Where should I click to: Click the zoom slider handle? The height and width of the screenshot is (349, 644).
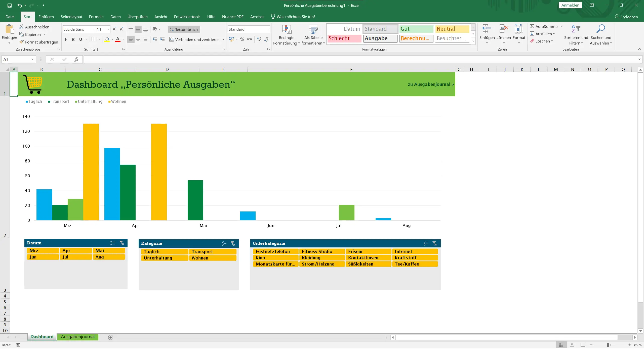click(x=608, y=345)
